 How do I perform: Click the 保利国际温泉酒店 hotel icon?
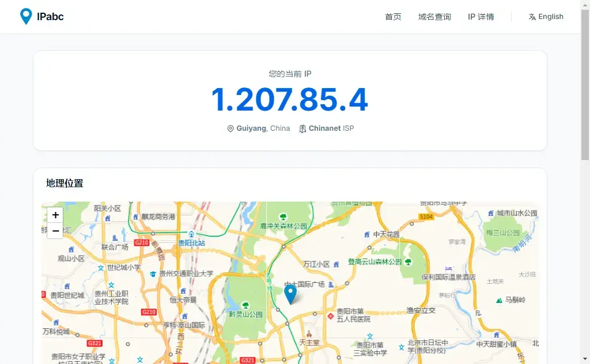click(448, 268)
